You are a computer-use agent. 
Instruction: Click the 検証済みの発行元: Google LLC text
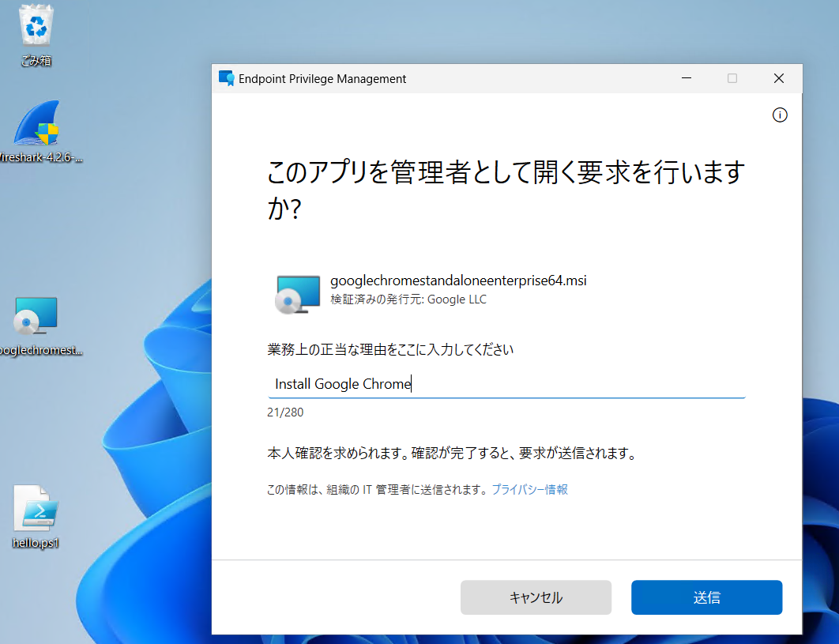pyautogui.click(x=408, y=299)
